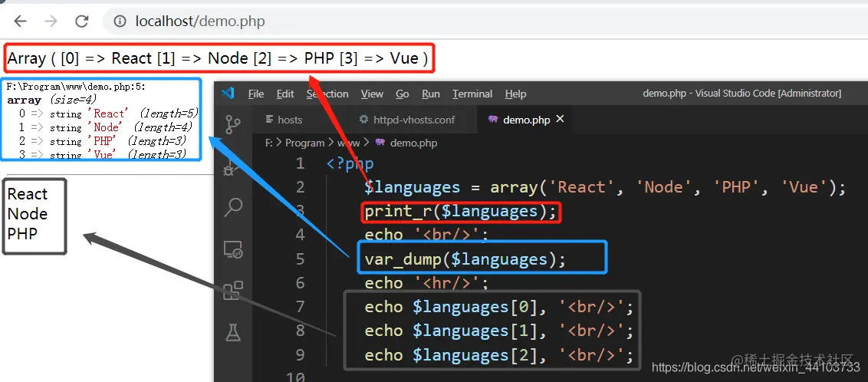Open the File menu
The height and width of the screenshot is (382, 868).
(256, 94)
